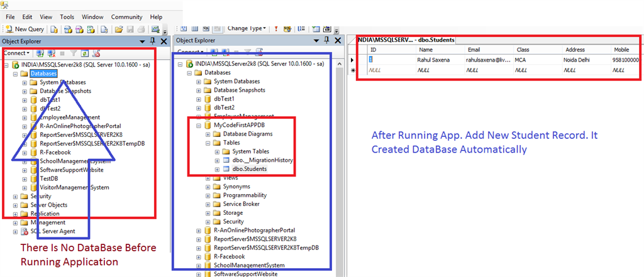
Task: Open a Database Engine Query
Action: [54, 29]
